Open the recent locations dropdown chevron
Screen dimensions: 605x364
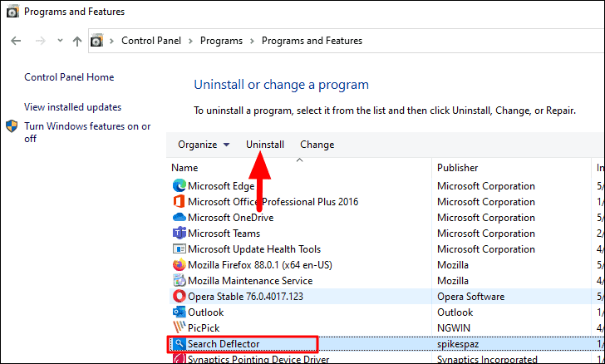pyautogui.click(x=60, y=40)
